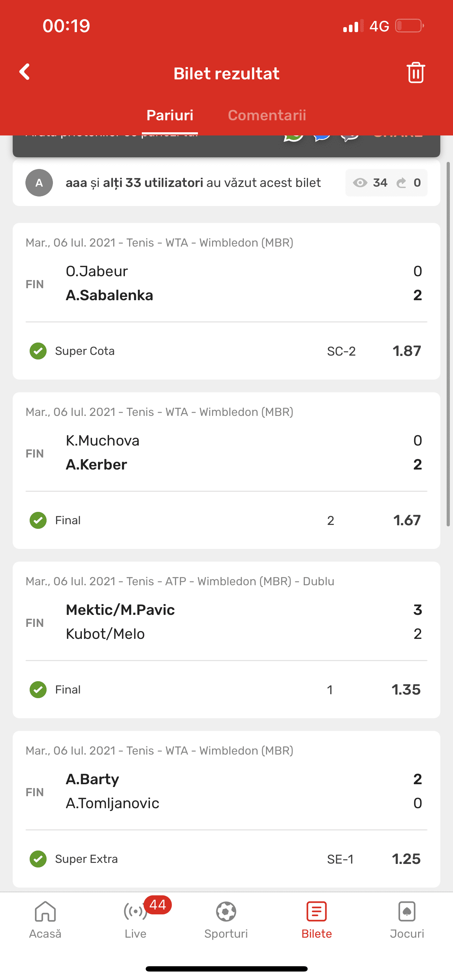Click the Super Extra green checkmark

click(x=38, y=859)
